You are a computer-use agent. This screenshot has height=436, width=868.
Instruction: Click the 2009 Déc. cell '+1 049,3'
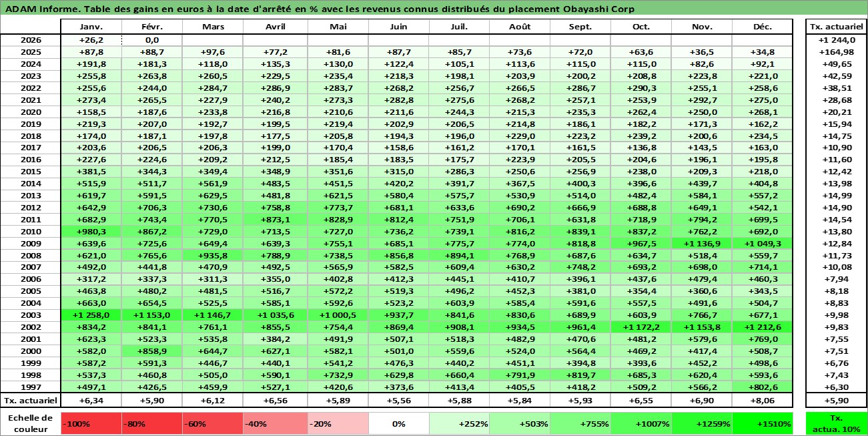pyautogui.click(x=763, y=243)
